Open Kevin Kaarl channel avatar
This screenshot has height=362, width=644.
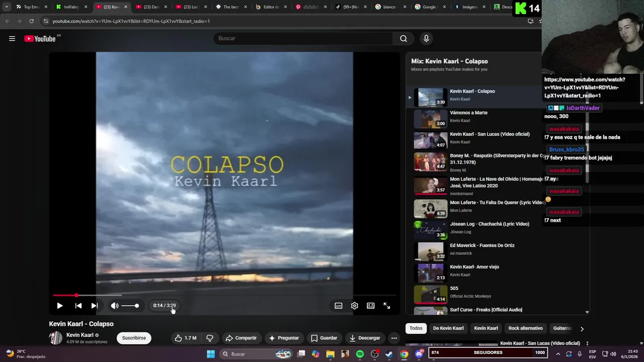[56, 338]
